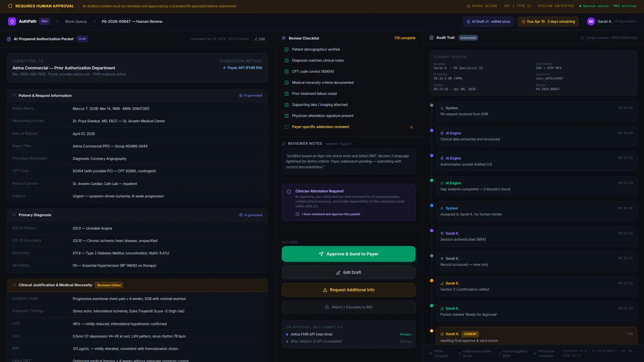644x362 pixels.
Task: Check the Payer-specific addendum reviewed box
Action: [x=286, y=127]
